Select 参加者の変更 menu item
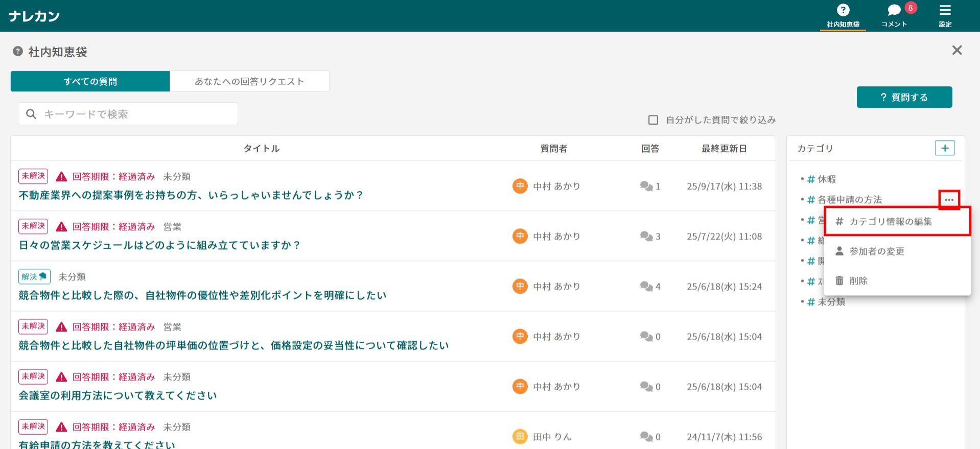This screenshot has width=980, height=449. point(897,251)
